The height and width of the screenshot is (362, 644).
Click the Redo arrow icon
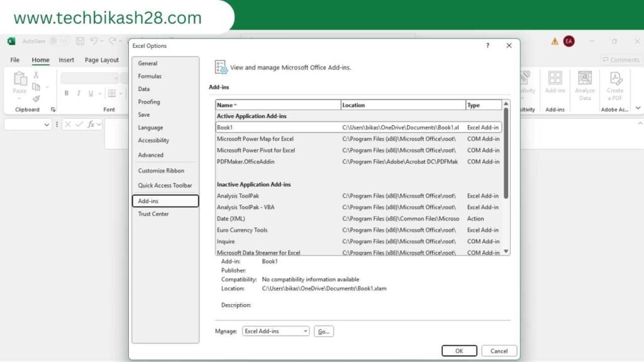pos(112,41)
